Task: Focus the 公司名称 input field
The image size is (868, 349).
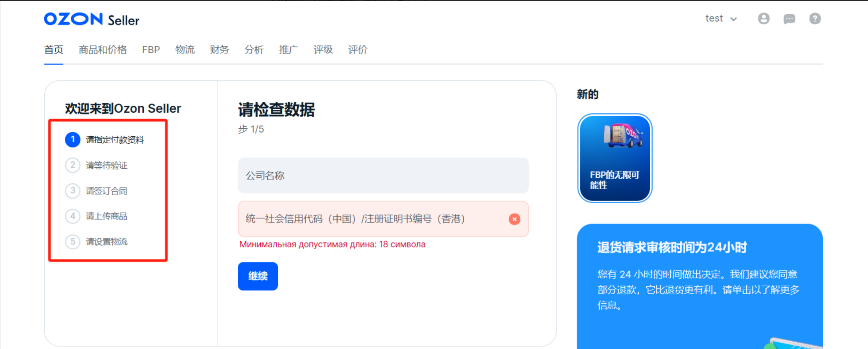Action: (383, 175)
